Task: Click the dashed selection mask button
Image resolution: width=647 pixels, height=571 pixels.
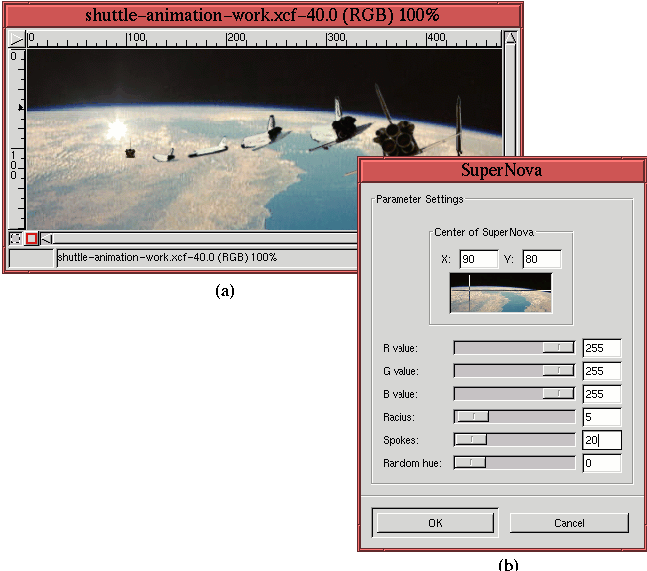Action: (x=16, y=238)
